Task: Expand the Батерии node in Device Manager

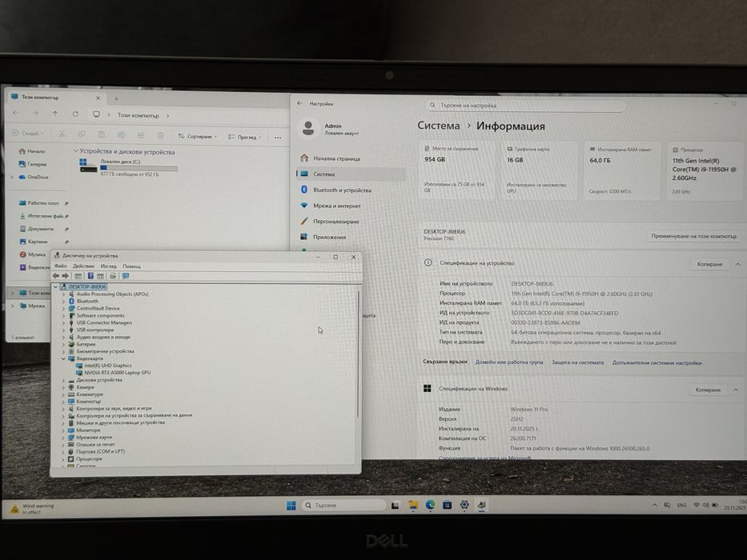Action: [x=63, y=344]
